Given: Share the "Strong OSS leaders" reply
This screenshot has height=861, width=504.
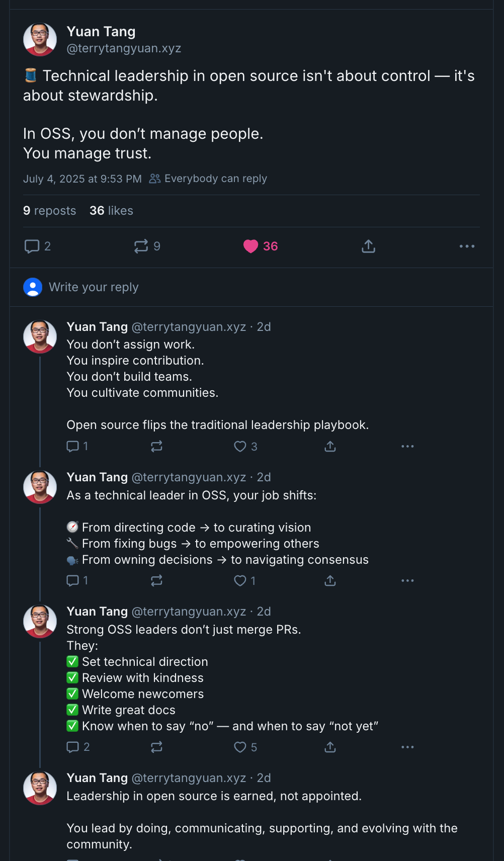Looking at the screenshot, I should click(x=330, y=747).
